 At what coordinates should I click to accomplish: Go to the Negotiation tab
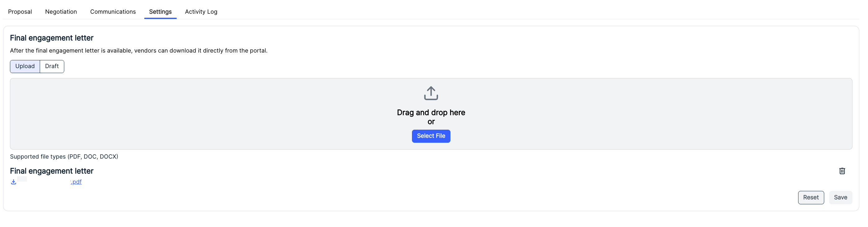pos(61,12)
